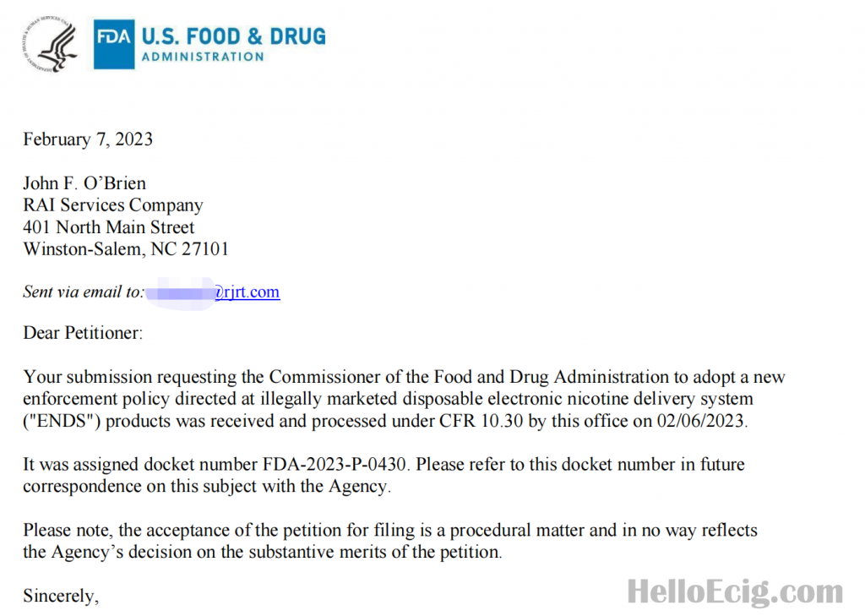Click the February 7, 2023 date

click(x=88, y=139)
